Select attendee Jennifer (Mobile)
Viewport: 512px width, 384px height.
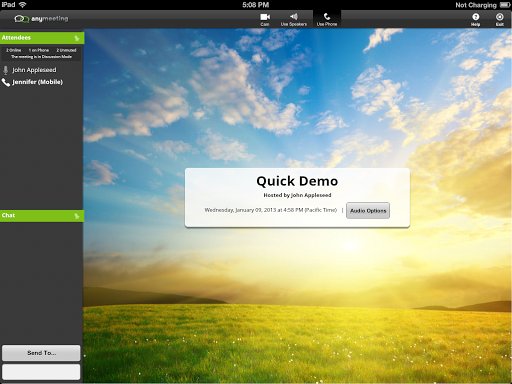coord(37,82)
